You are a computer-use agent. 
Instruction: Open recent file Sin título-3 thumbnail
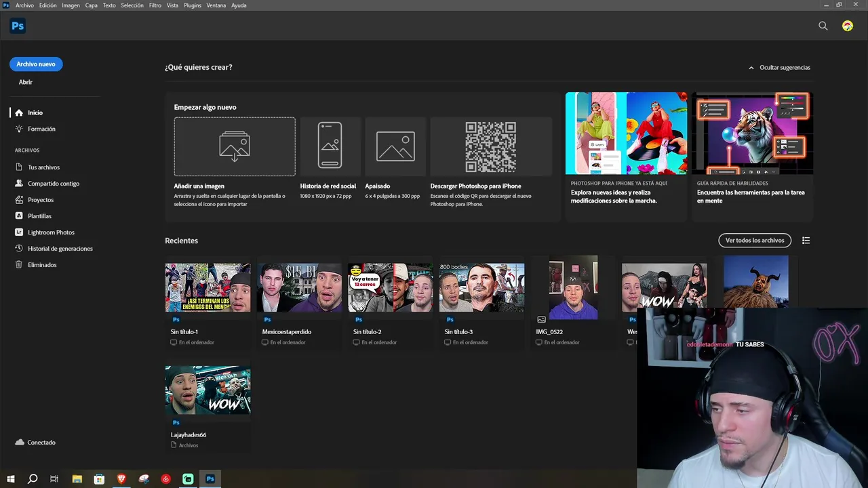(x=481, y=287)
